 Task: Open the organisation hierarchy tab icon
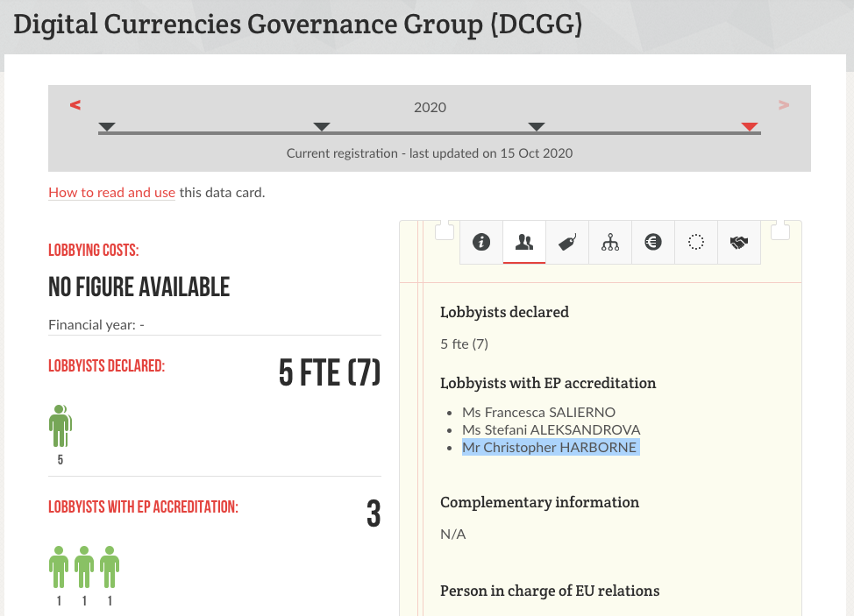610,242
